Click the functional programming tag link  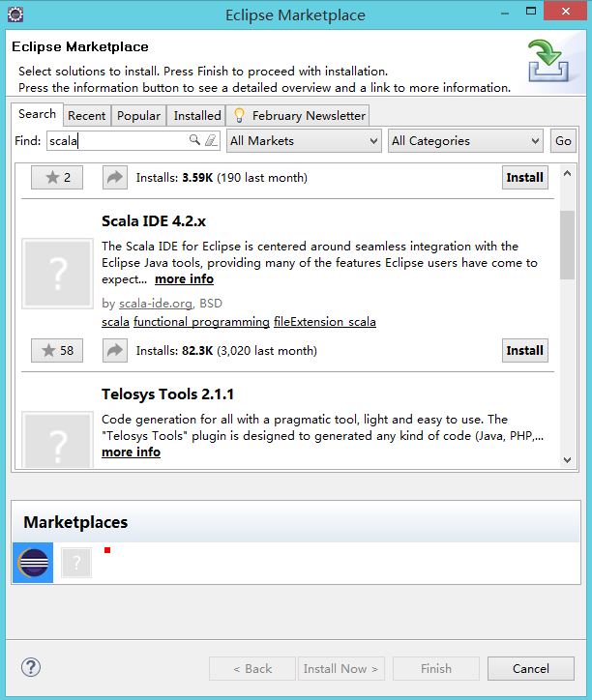(201, 322)
